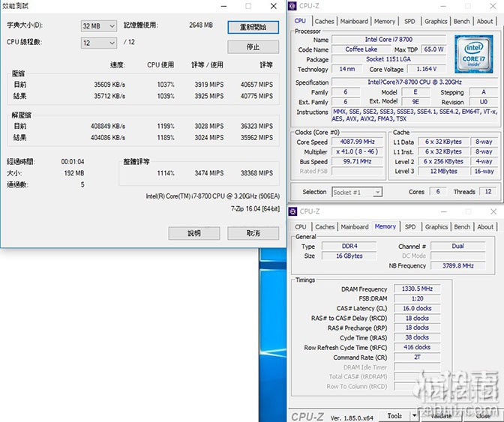The image size is (504, 422).
Task: Click the memory Size value 16 GBytes
Action: pos(349,256)
